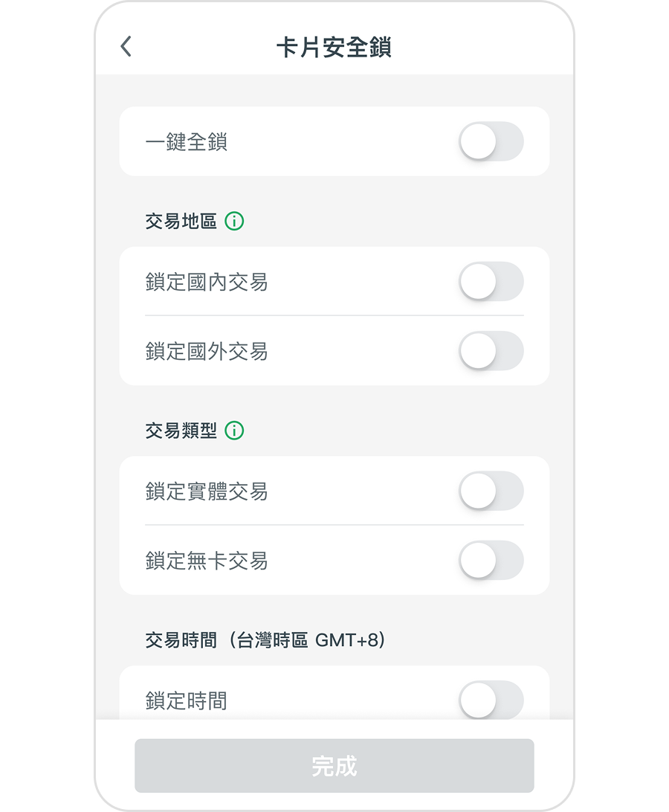This screenshot has width=669, height=812.
Task: Click the 鎖定無卡交易 label text
Action: (x=207, y=561)
